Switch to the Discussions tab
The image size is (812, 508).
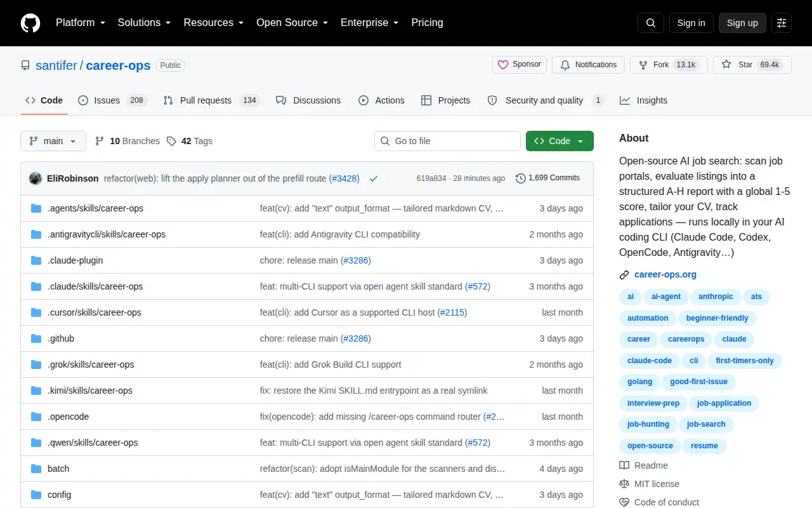click(308, 100)
